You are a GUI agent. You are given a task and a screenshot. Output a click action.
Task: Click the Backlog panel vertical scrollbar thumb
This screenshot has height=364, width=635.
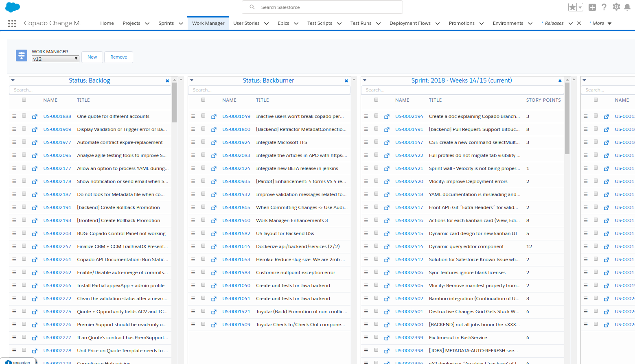coord(174,102)
